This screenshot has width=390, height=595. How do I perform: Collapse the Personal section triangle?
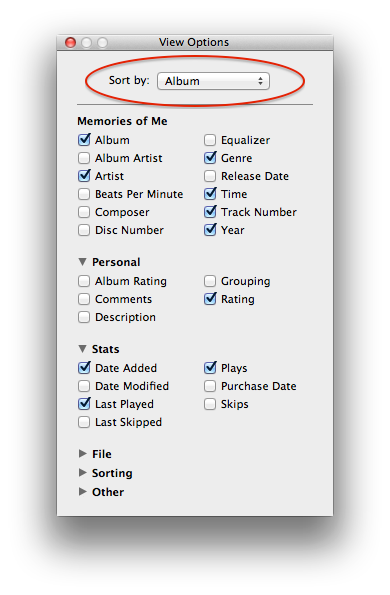pyautogui.click(x=82, y=262)
